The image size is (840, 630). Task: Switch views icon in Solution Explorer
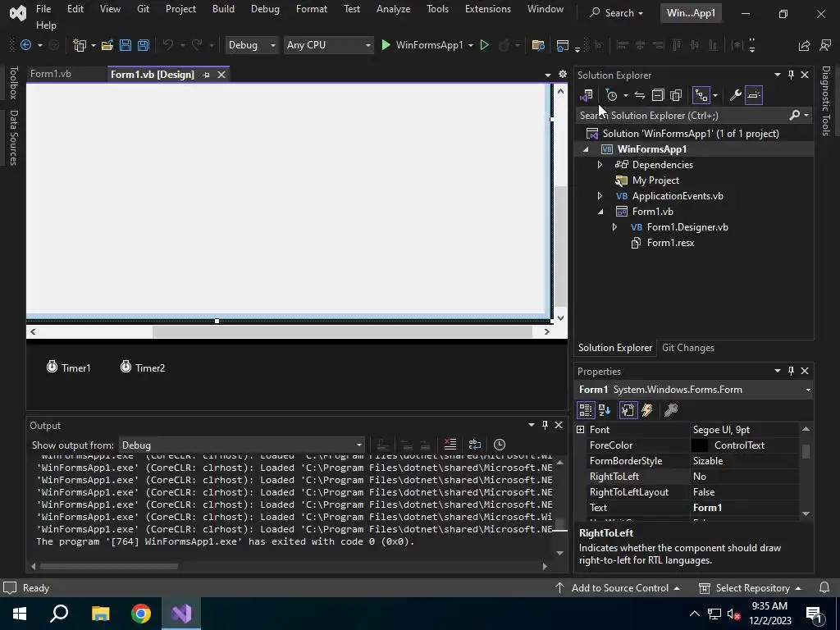586,95
